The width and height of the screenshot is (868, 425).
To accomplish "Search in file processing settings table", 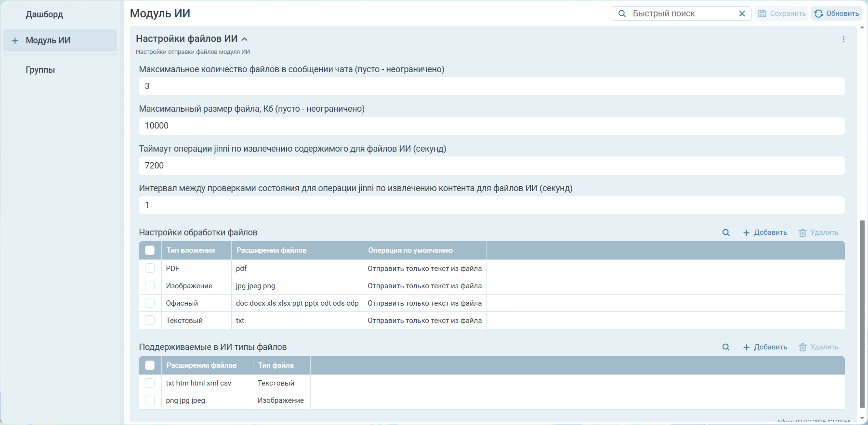I will (x=726, y=232).
